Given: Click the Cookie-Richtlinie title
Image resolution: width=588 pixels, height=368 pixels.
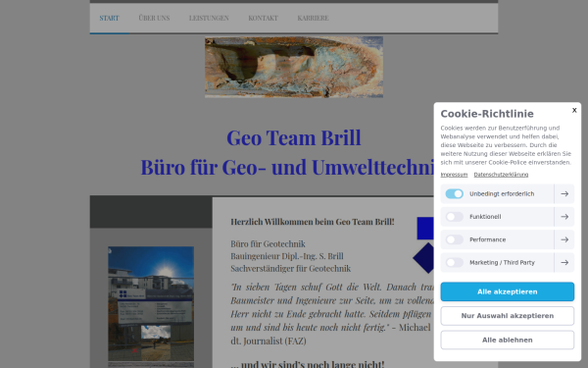Looking at the screenshot, I should click(487, 114).
